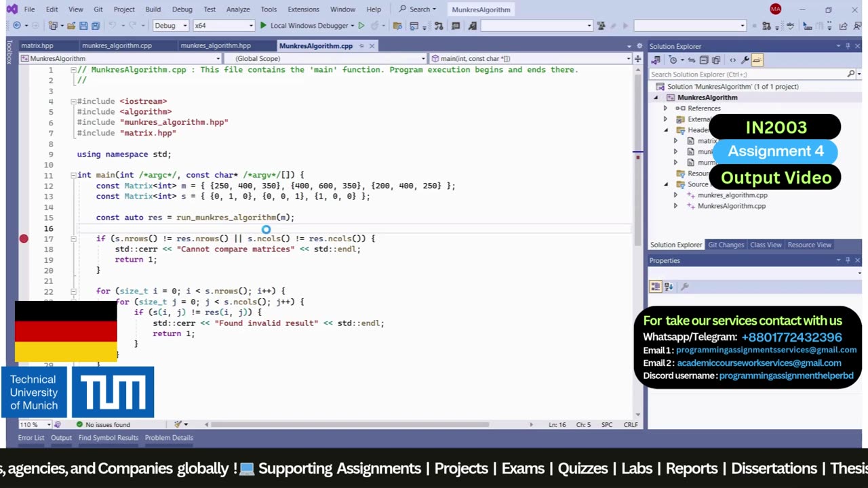Save the current file with disk icon
This screenshot has width=868, height=488.
click(x=83, y=26)
